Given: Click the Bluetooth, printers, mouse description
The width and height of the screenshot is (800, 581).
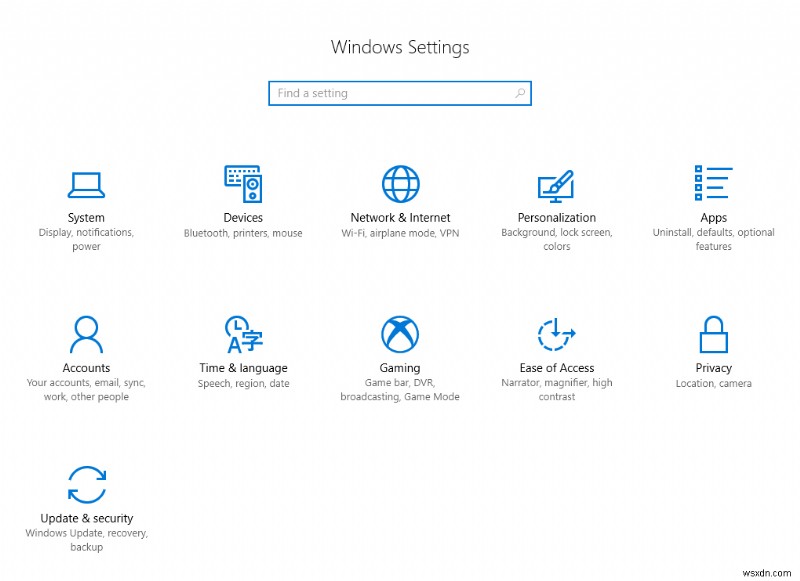Looking at the screenshot, I should pos(243,232).
